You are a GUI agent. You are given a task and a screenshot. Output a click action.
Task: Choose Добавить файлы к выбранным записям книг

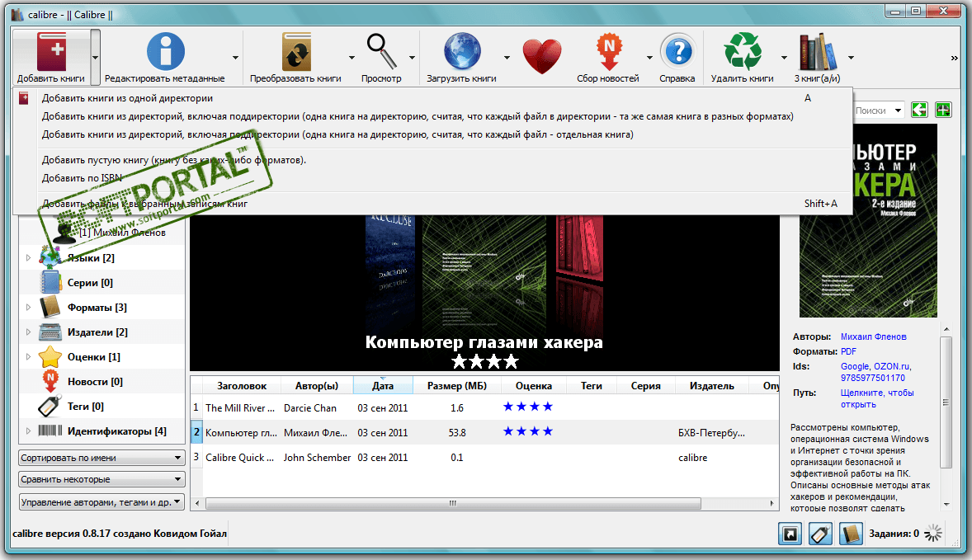coord(432,203)
